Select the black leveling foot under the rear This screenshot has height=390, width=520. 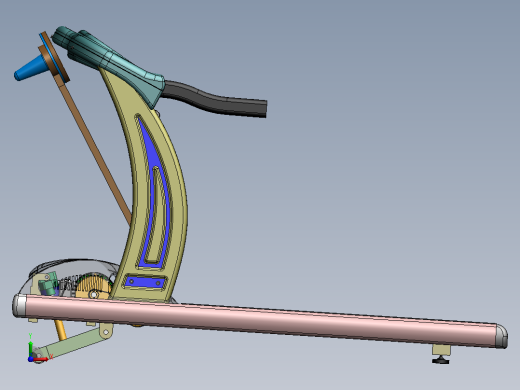point(441,360)
